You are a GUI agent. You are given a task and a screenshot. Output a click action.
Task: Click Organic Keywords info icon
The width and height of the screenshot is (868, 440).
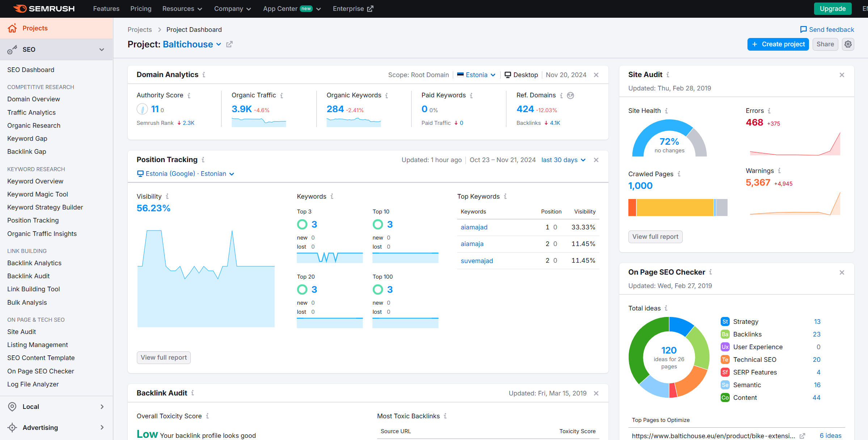click(387, 96)
